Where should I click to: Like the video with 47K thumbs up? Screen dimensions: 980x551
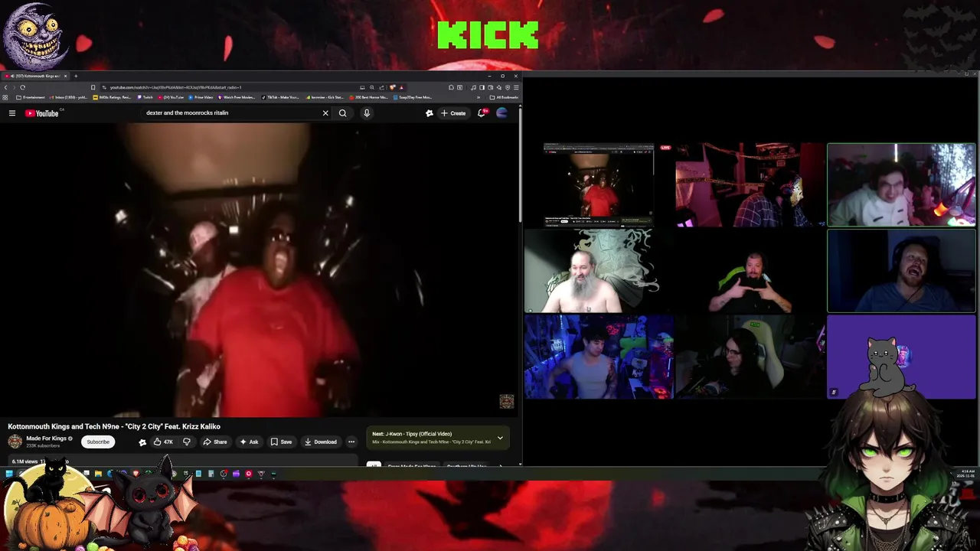[x=163, y=442]
